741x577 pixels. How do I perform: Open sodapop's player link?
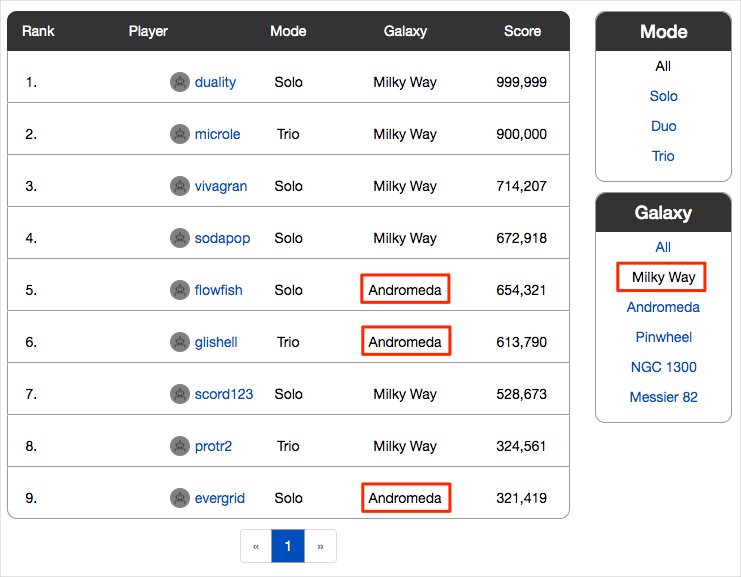[x=222, y=238]
